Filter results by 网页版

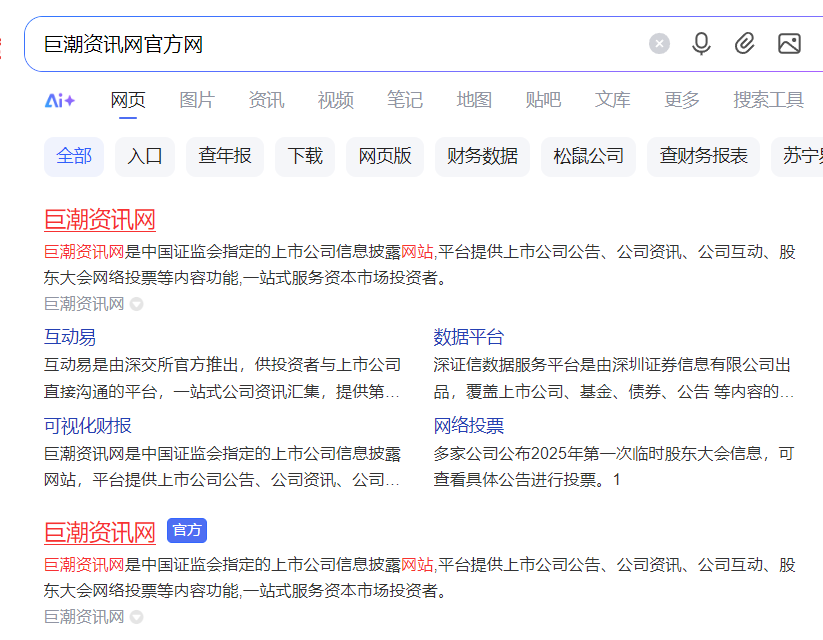pos(385,156)
